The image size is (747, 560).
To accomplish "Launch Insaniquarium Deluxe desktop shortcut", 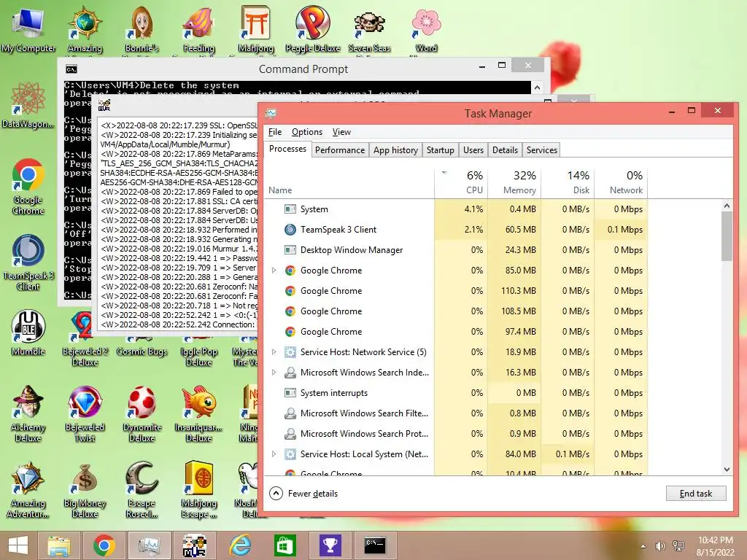I will click(x=198, y=414).
